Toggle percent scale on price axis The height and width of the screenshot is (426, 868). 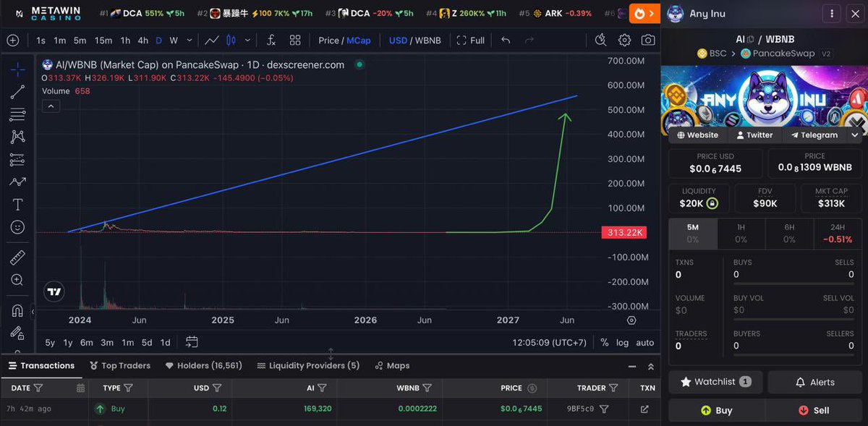[x=605, y=342]
